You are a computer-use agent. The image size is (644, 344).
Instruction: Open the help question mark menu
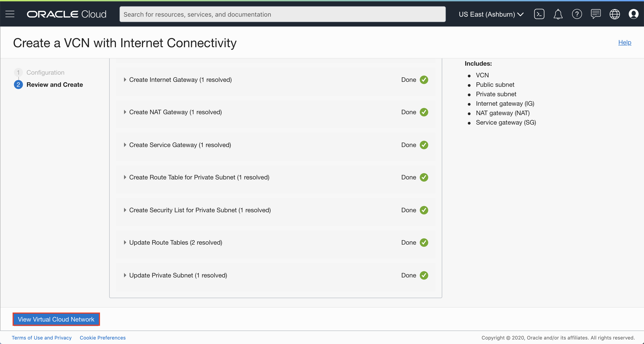[x=577, y=14]
